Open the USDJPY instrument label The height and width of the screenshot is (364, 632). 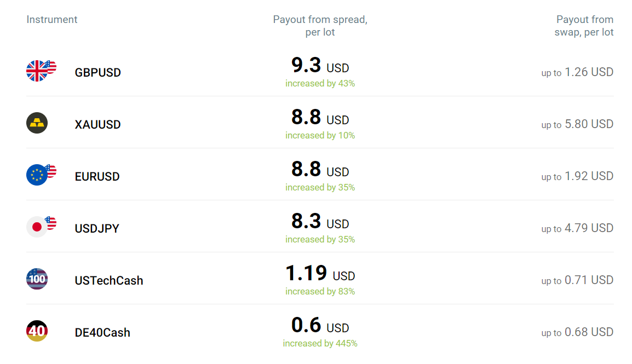(x=97, y=228)
